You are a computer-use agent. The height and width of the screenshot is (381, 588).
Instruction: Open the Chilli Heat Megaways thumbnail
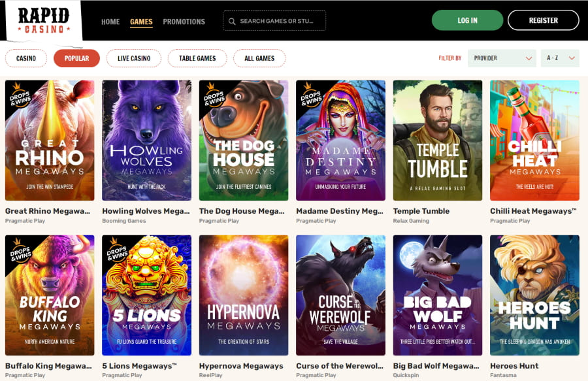tap(534, 141)
